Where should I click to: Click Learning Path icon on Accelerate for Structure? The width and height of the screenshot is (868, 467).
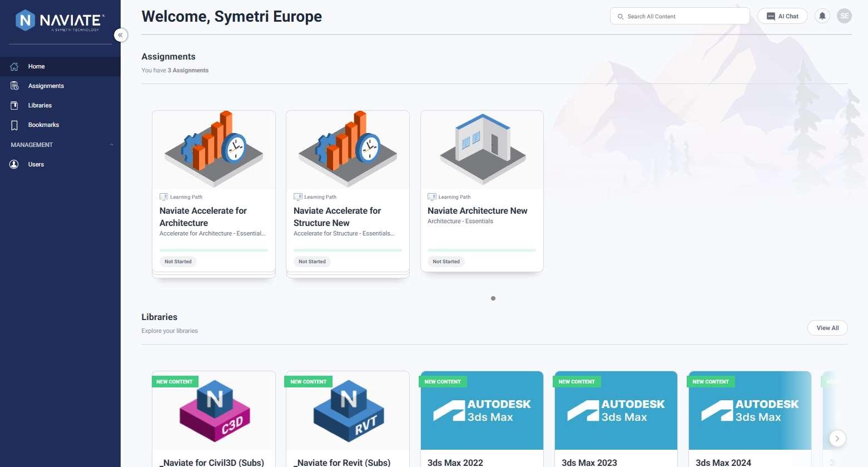297,197
